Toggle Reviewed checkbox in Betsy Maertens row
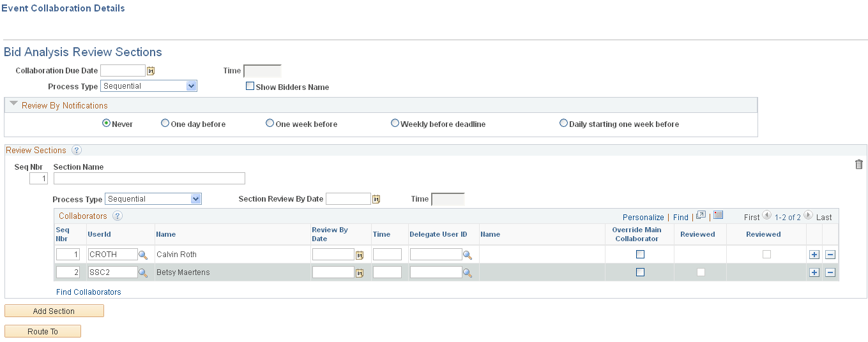The width and height of the screenshot is (868, 342). tap(701, 272)
